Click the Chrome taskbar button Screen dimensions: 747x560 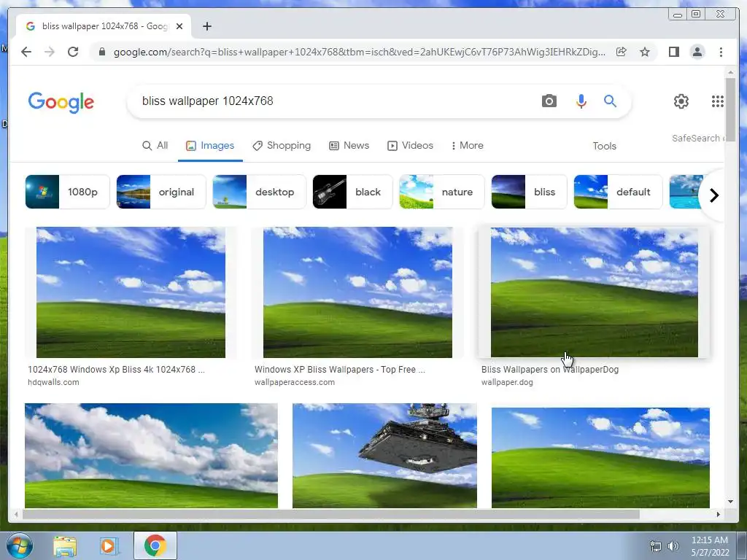click(155, 545)
